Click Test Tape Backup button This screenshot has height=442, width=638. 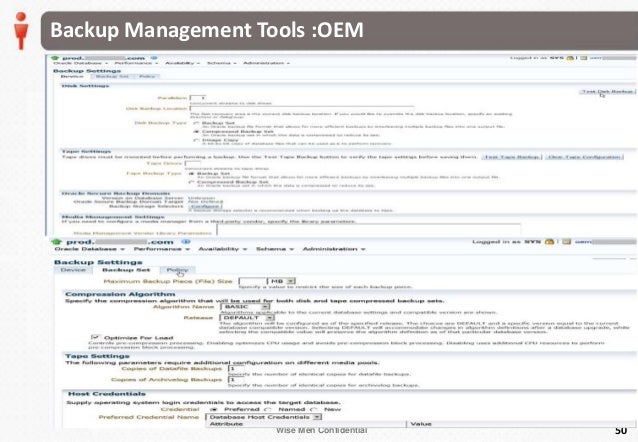[x=512, y=157]
